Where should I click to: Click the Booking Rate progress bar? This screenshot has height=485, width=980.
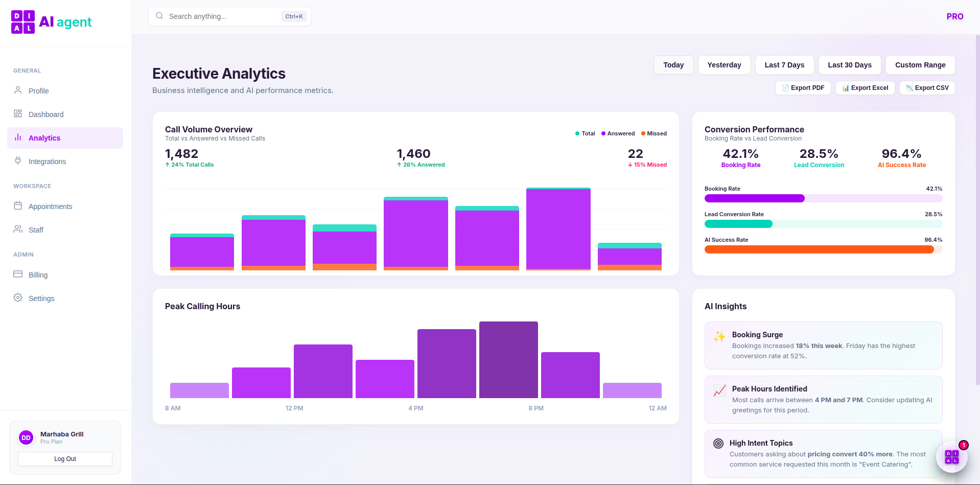[x=824, y=198]
